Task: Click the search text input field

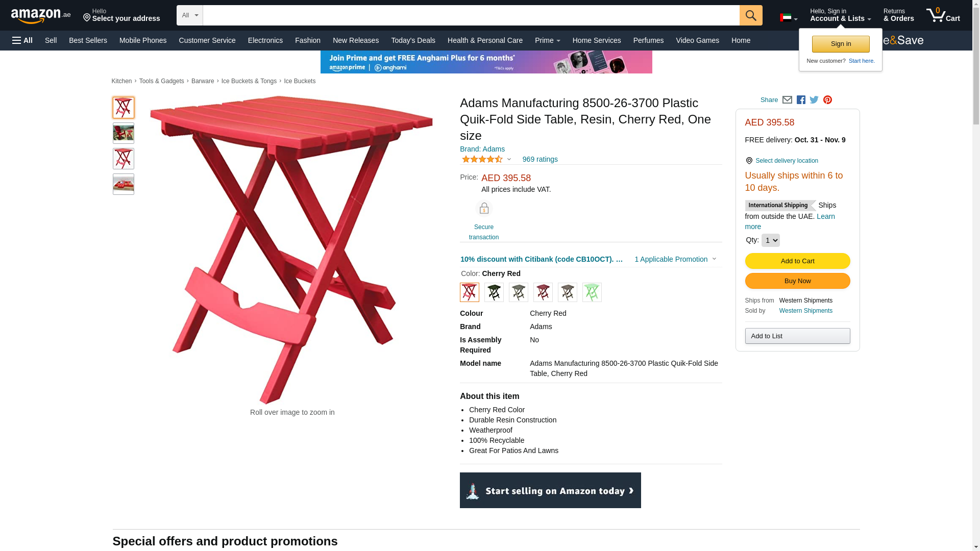Action: [471, 15]
